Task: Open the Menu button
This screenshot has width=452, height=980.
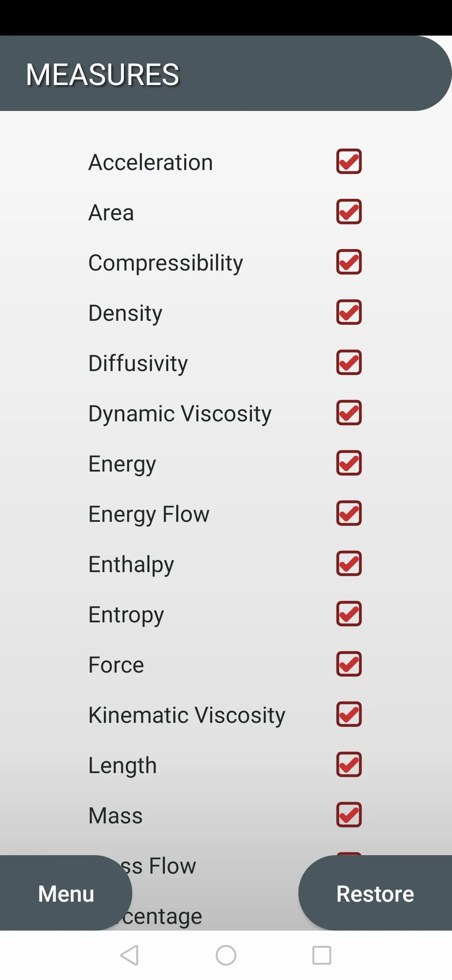Action: [x=66, y=893]
